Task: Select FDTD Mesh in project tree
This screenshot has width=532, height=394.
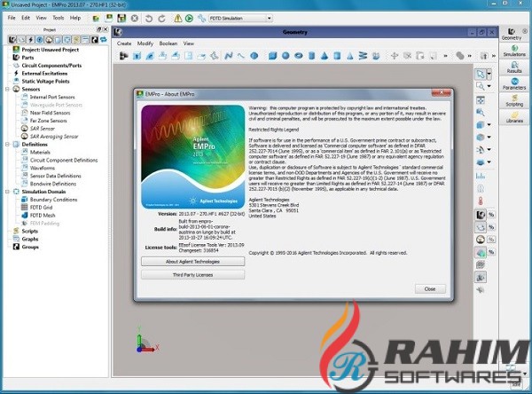Action: pyautogui.click(x=43, y=216)
